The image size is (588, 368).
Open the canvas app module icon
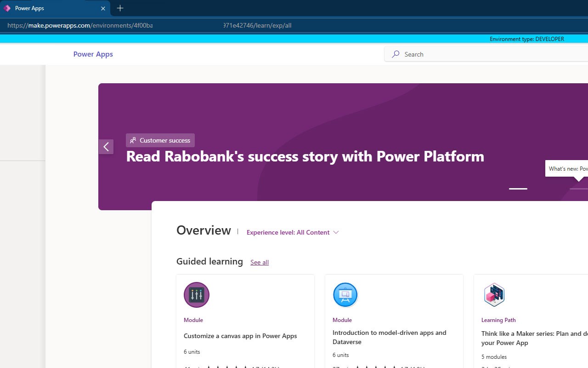pos(197,295)
